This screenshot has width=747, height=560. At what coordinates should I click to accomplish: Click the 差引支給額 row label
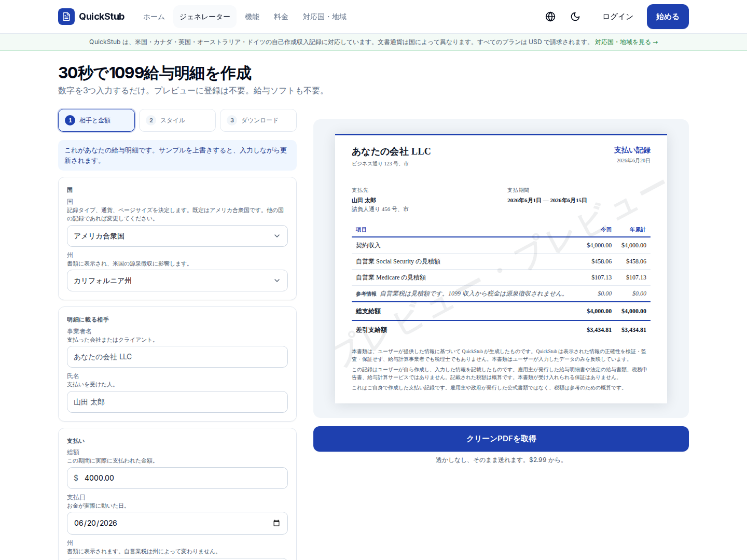(x=371, y=330)
